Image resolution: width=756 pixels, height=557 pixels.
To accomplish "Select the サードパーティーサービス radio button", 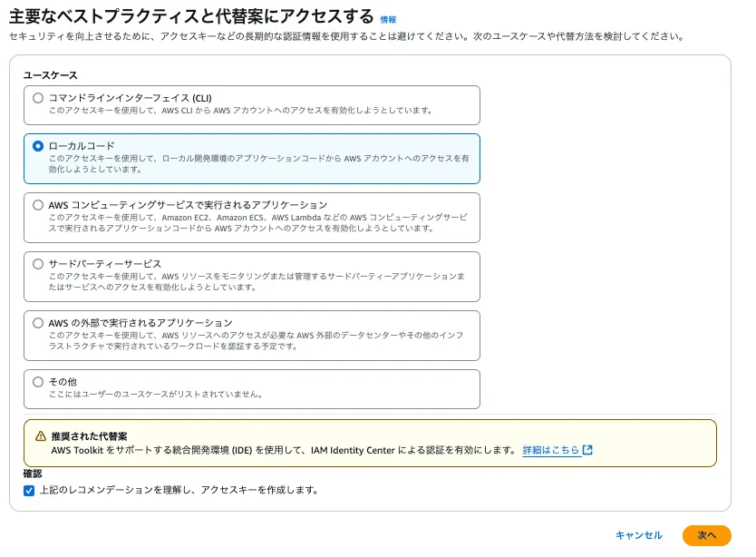I will click(x=38, y=265).
